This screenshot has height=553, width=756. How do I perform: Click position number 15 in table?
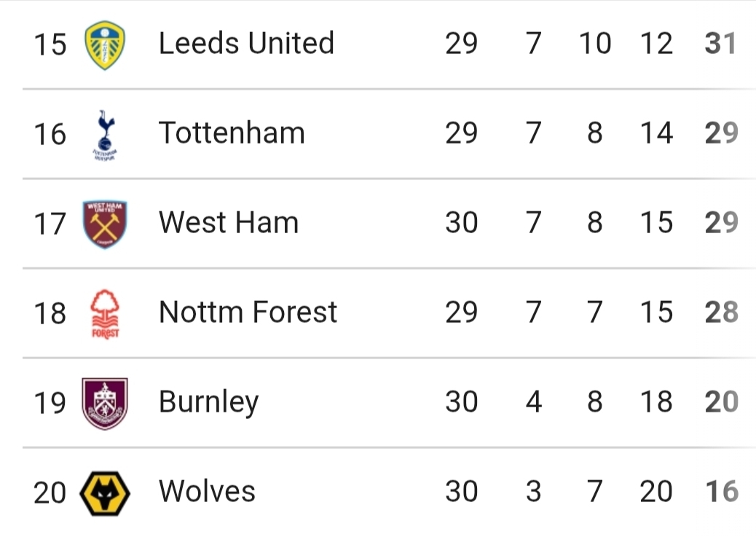click(x=50, y=44)
